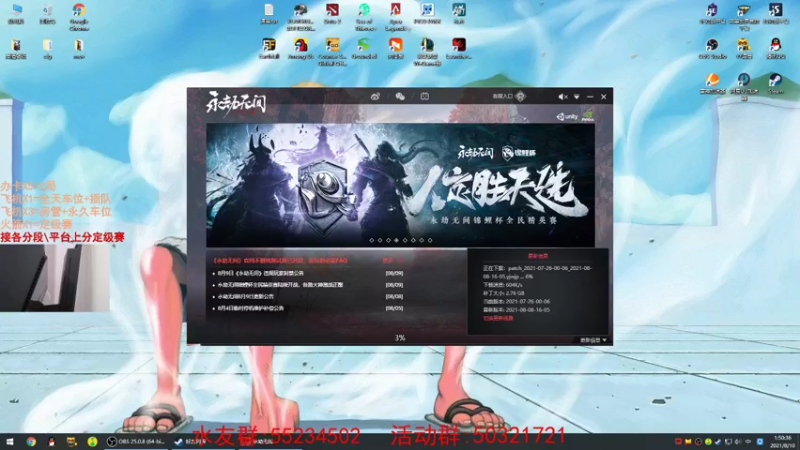Click the red switch update line link
The width and height of the screenshot is (800, 450).
tap(498, 318)
